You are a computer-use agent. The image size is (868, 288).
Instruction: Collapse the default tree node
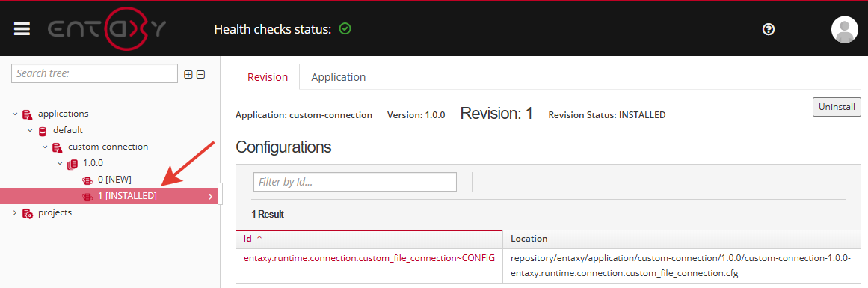[30, 131]
